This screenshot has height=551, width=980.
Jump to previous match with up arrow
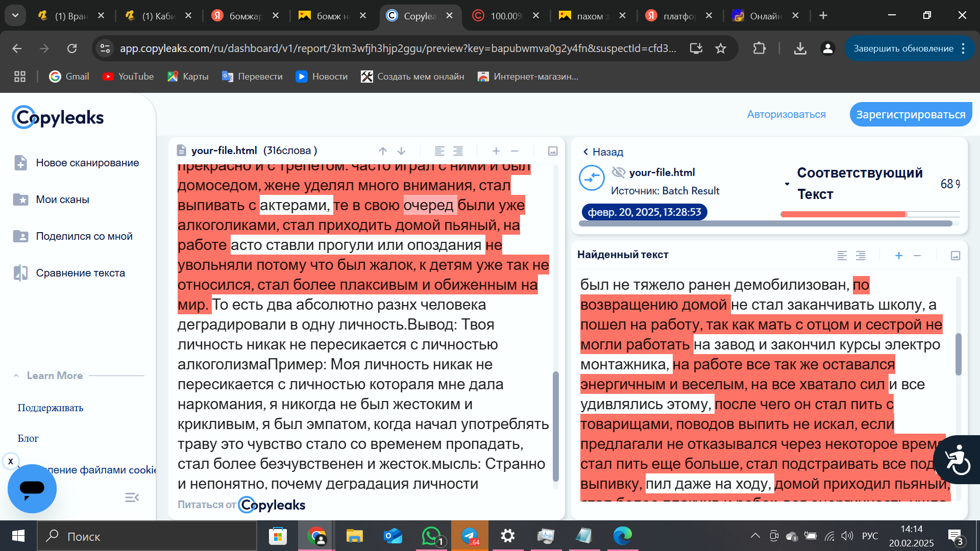(x=383, y=151)
